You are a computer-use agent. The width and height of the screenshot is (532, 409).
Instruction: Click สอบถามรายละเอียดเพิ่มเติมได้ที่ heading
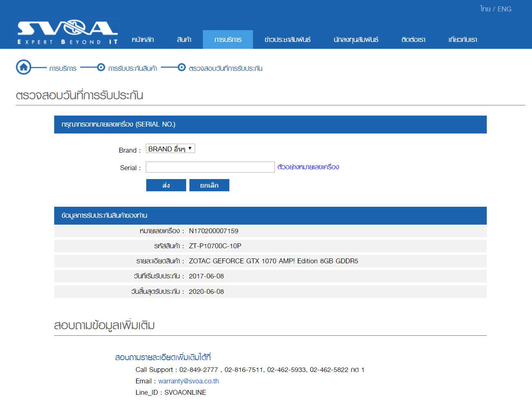(x=163, y=357)
